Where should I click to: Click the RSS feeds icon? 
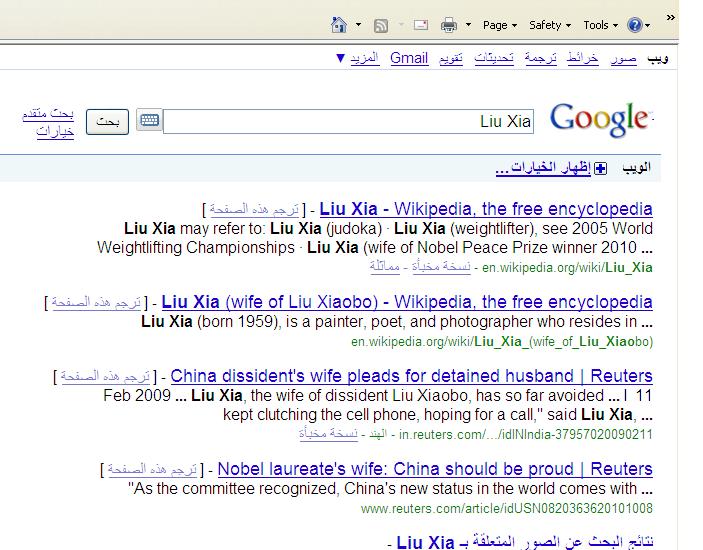[x=381, y=26]
